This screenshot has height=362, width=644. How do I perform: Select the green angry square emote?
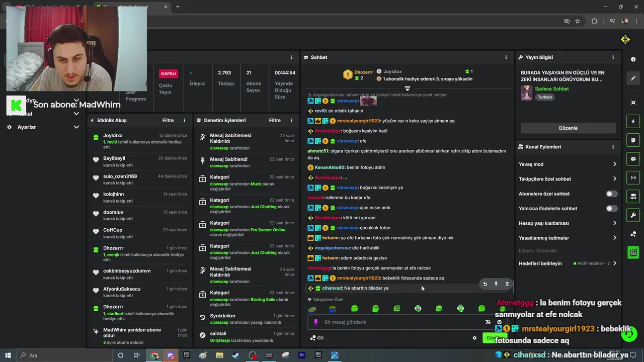point(396,308)
